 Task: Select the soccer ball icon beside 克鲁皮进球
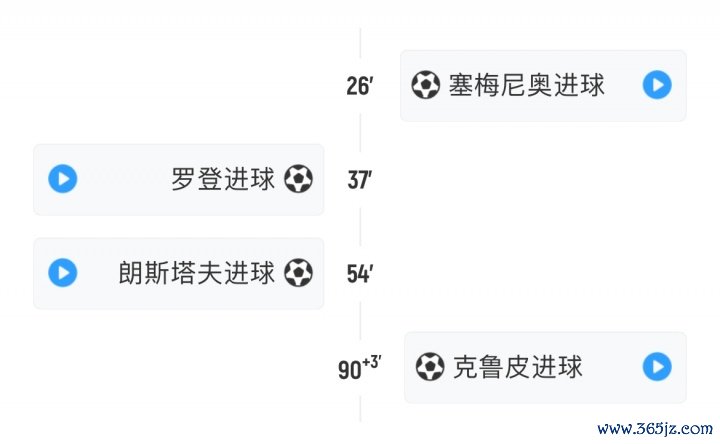pos(430,367)
